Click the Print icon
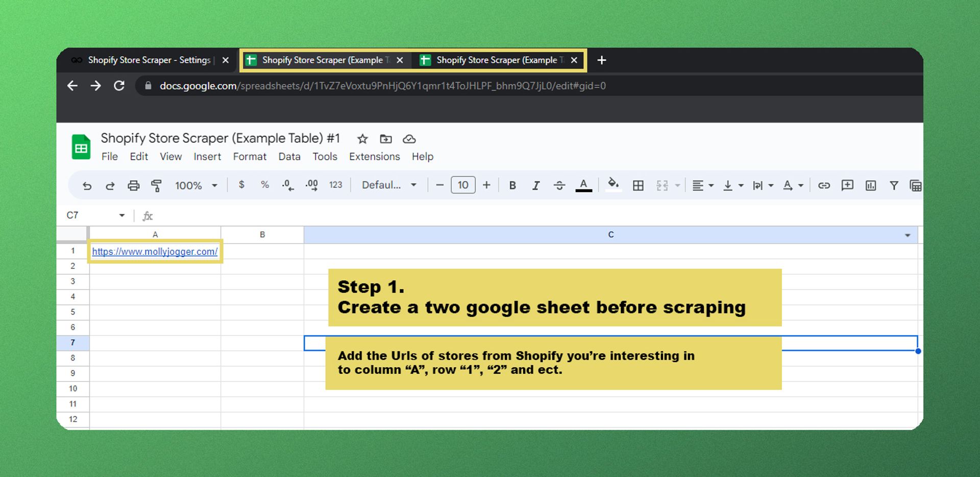 click(x=133, y=185)
